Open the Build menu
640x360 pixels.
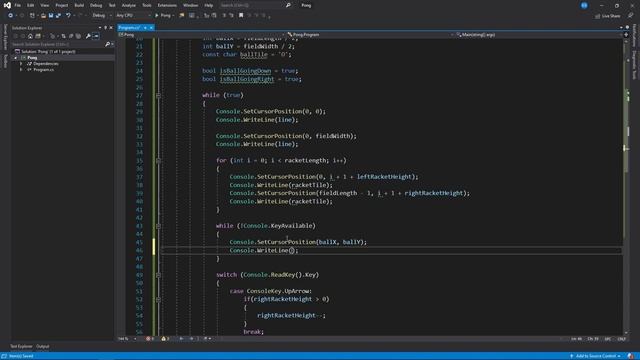tap(79, 5)
